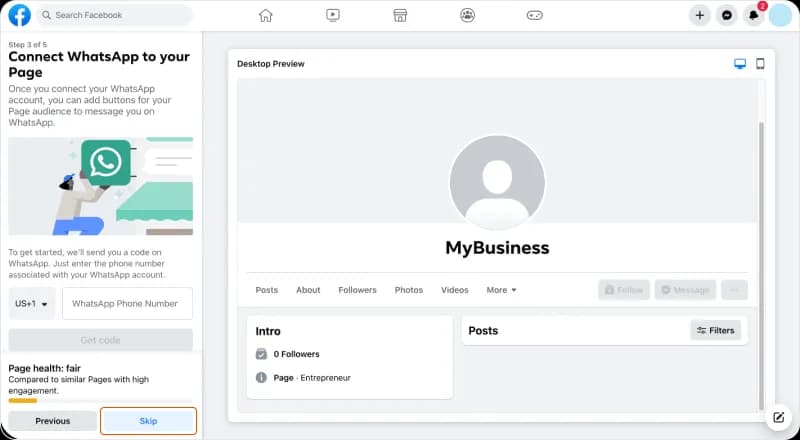Click the plus Create button
This screenshot has height=440, width=800.
700,15
